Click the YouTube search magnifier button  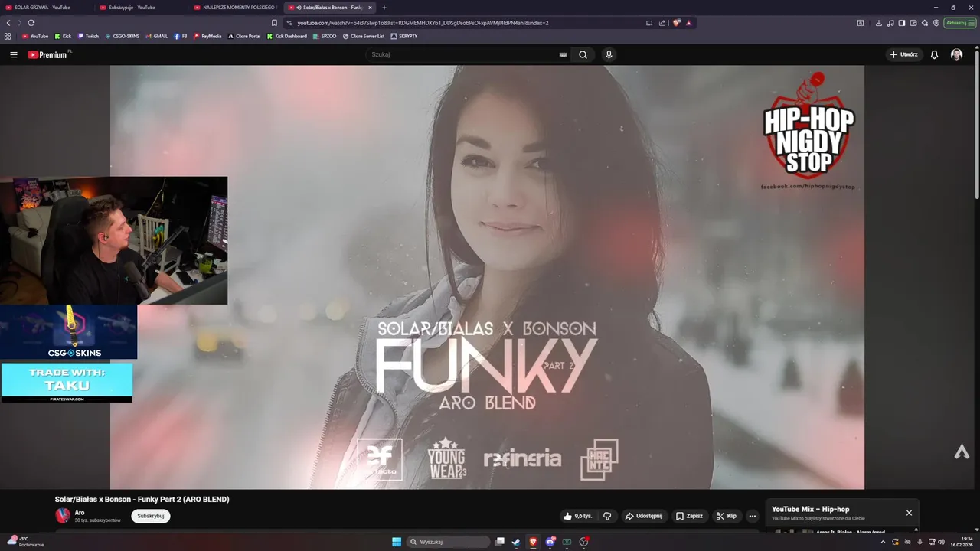tap(583, 54)
